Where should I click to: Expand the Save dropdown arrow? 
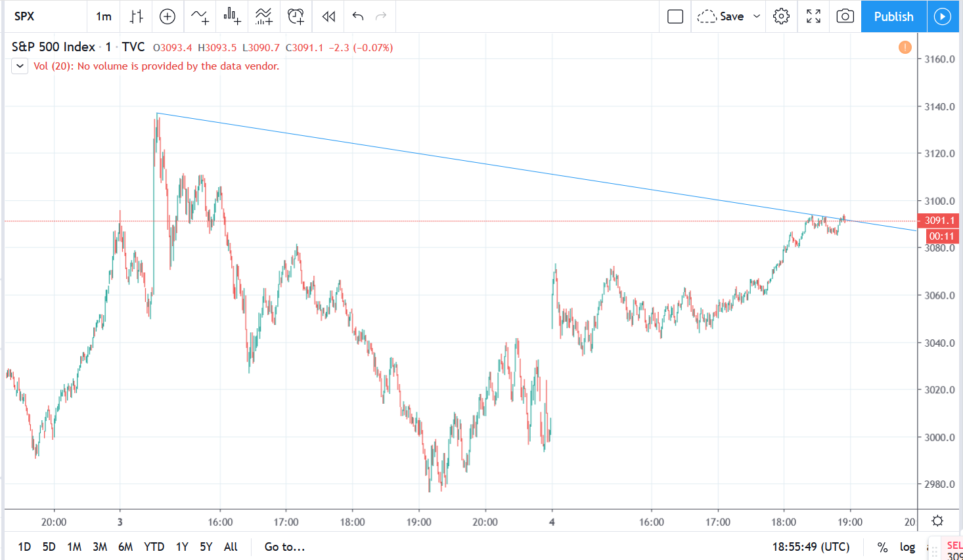click(757, 16)
